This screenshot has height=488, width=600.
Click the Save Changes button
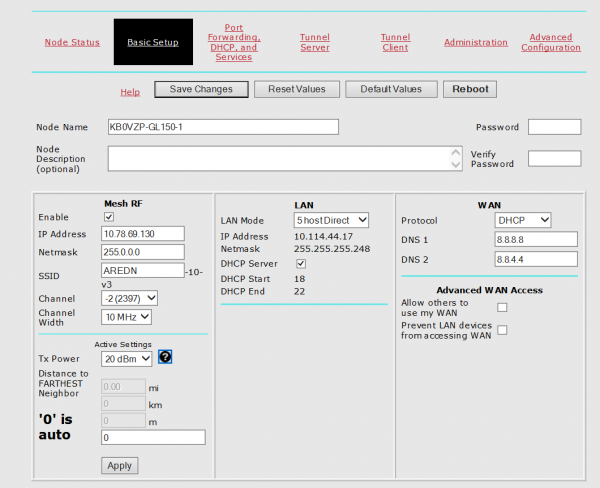(201, 89)
